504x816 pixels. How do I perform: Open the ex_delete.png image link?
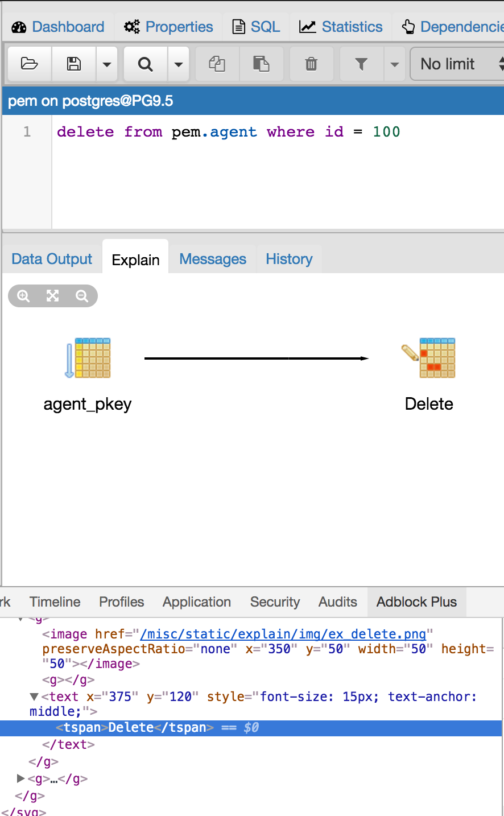(283, 634)
